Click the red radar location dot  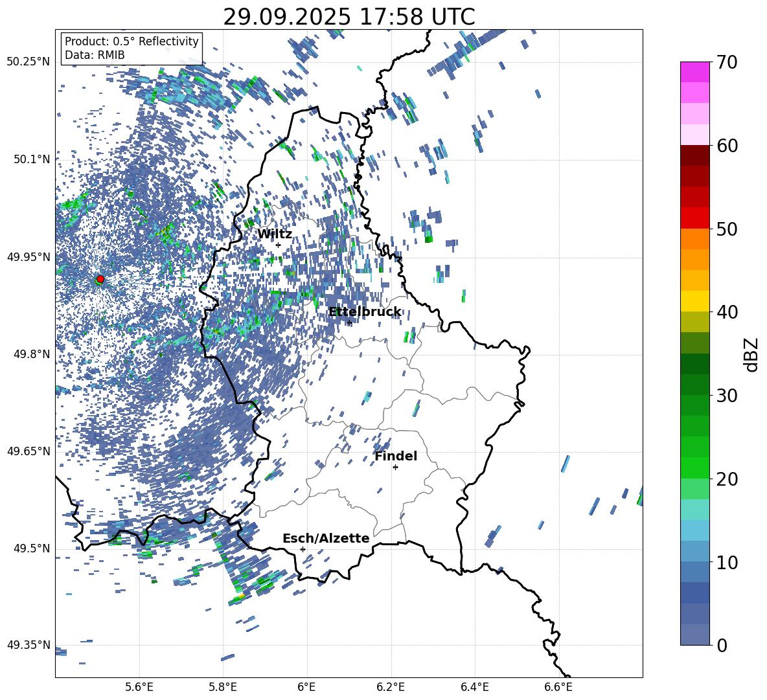point(100,279)
